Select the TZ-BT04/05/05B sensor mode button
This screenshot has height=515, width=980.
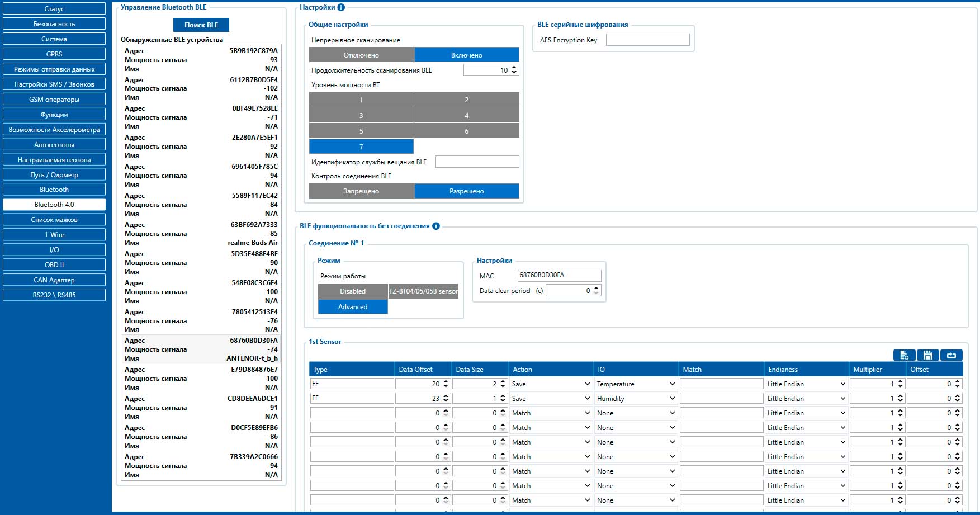tap(423, 291)
